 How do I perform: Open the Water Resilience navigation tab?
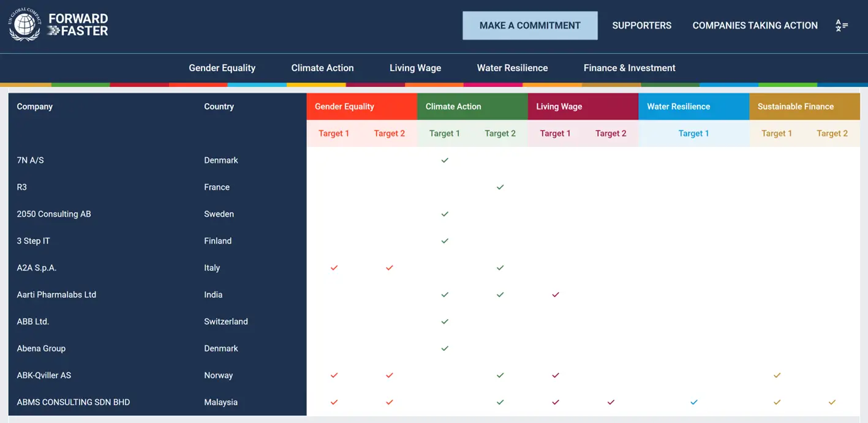[512, 68]
